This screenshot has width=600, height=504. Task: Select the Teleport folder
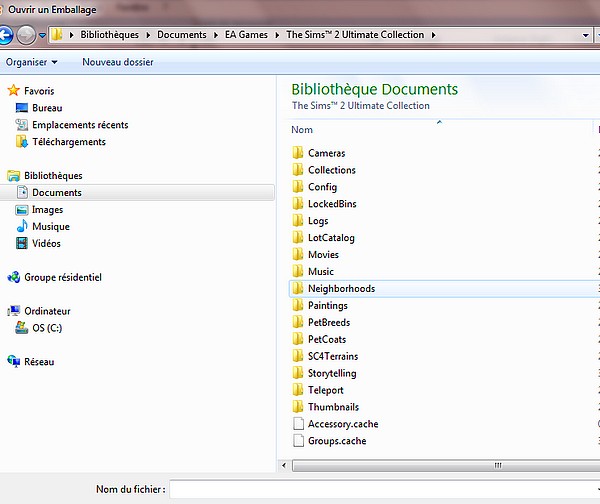(x=318, y=390)
